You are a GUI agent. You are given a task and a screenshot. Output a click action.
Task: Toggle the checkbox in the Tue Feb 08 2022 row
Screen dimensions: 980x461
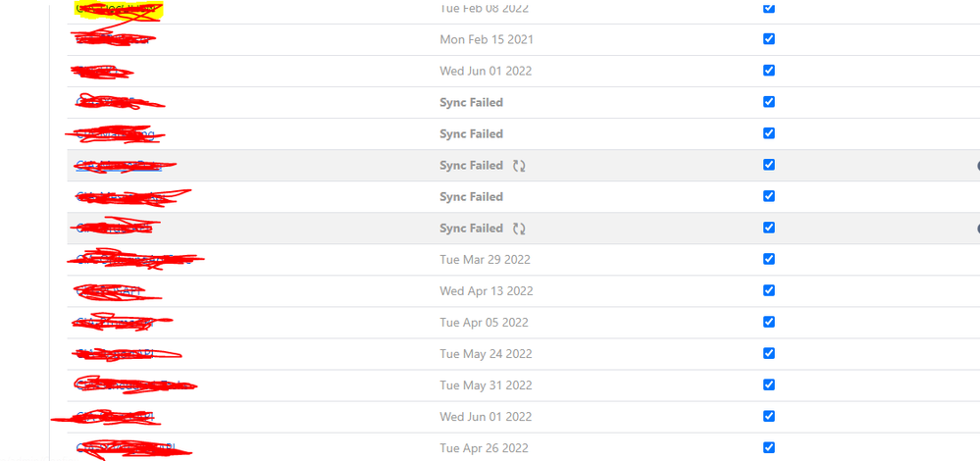click(769, 8)
